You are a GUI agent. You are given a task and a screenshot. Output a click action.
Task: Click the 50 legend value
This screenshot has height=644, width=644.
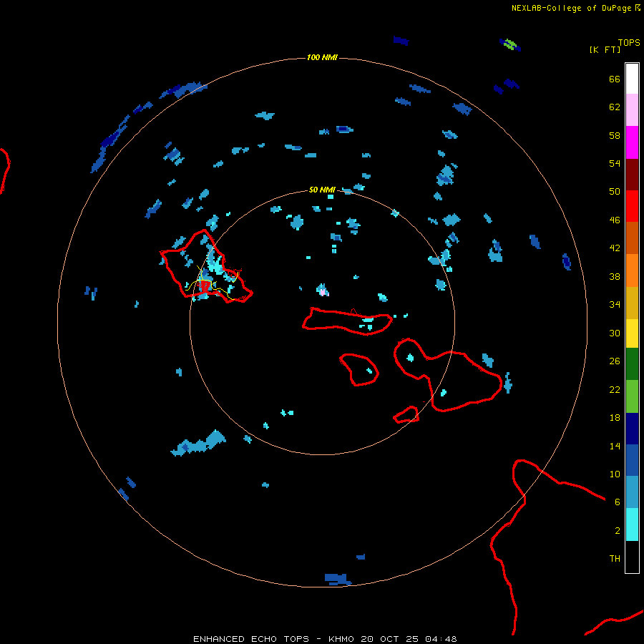click(615, 192)
